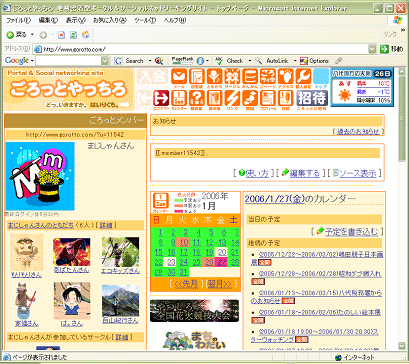Click the 招待 invite button

(x=312, y=98)
